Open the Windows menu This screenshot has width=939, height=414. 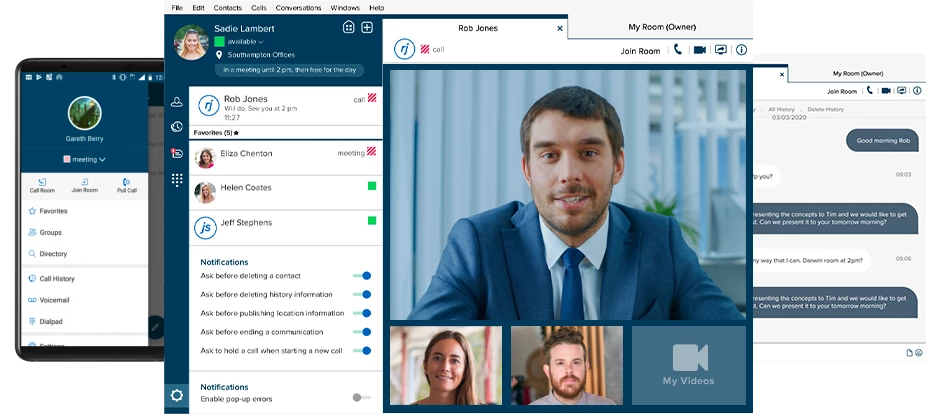tap(345, 8)
